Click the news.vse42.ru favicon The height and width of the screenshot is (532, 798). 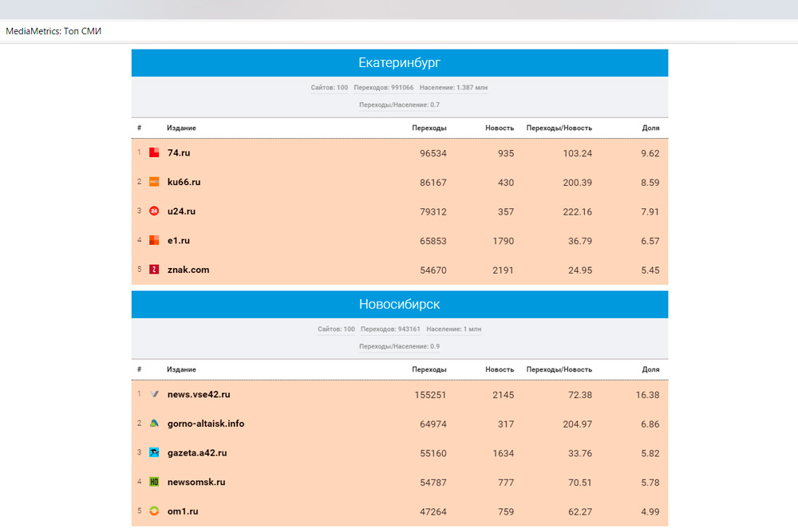click(154, 395)
